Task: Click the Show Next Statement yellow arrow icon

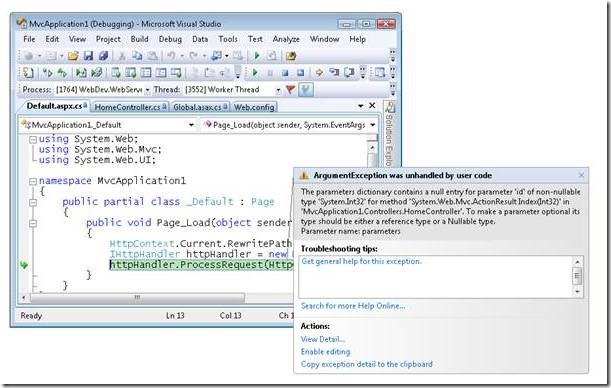Action: point(319,72)
